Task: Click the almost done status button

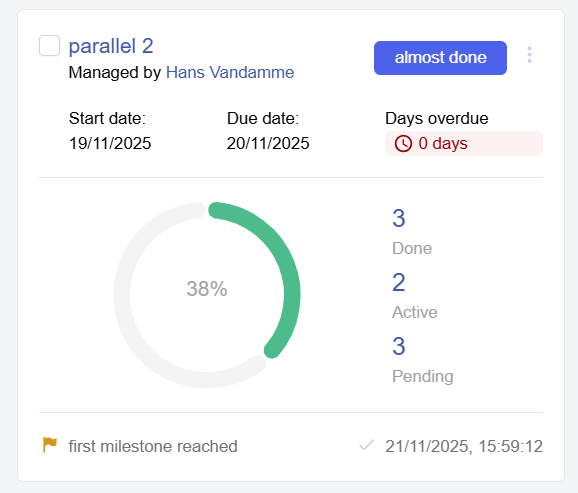Action: coord(440,58)
